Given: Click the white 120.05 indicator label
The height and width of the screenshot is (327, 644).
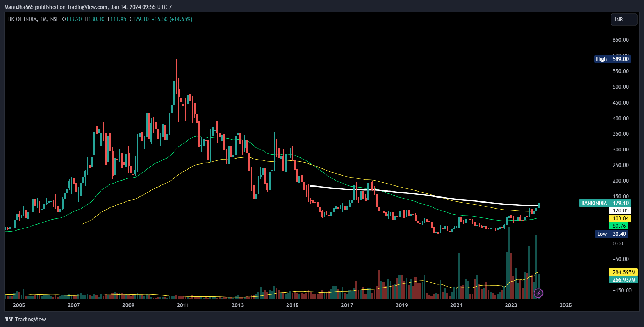Looking at the screenshot, I should [620, 210].
